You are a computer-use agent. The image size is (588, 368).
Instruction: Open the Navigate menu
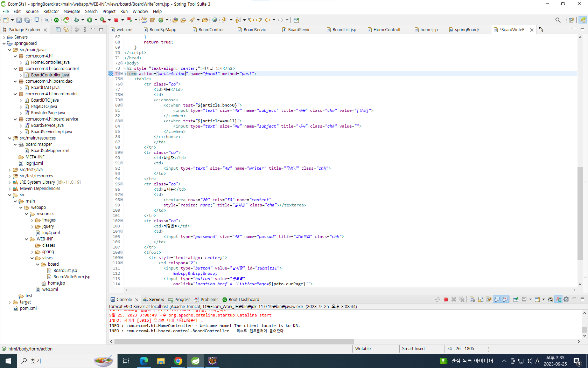tap(72, 12)
